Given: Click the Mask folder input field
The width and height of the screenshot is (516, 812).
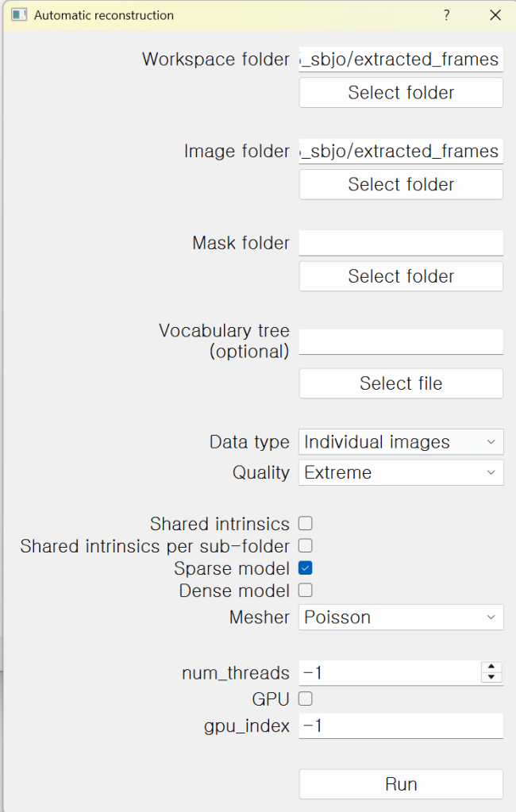Looking at the screenshot, I should pyautogui.click(x=401, y=243).
